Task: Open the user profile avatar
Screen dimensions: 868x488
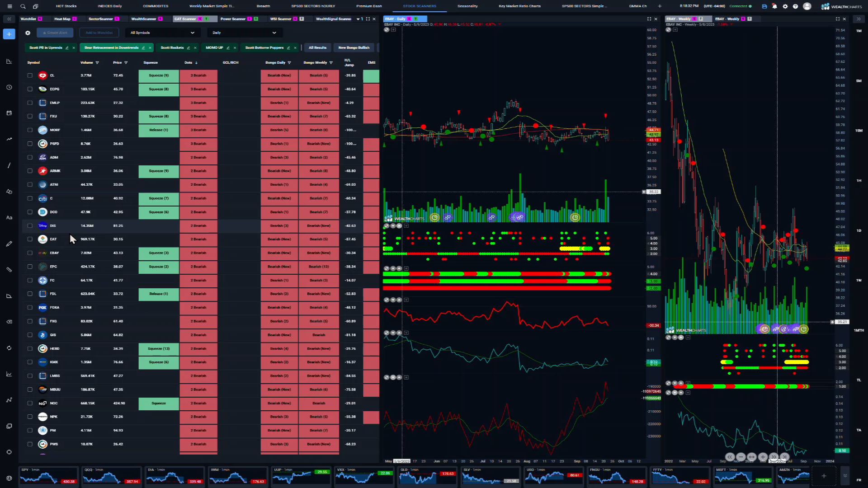Action: tap(807, 6)
